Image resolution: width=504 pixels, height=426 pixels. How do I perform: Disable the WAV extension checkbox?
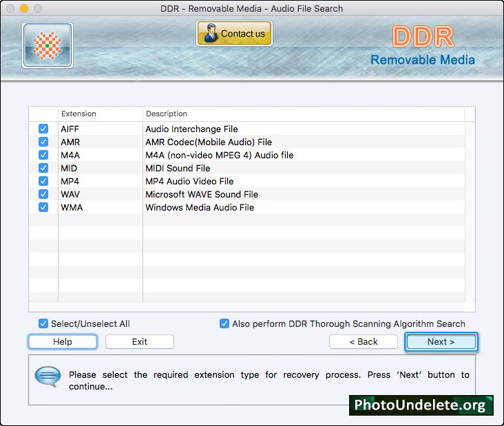[43, 194]
